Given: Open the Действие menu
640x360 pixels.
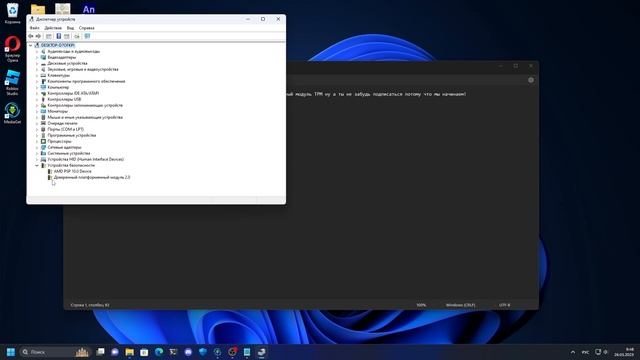Looking at the screenshot, I should click(x=53, y=28).
